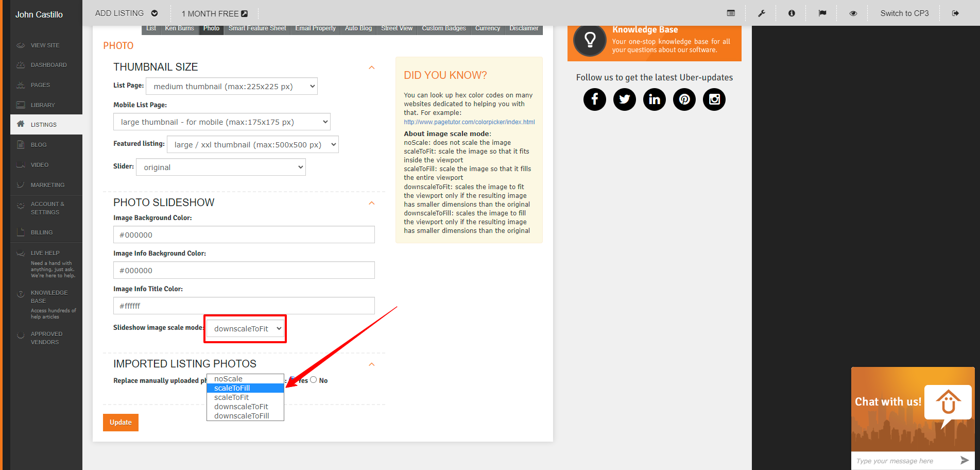
Task: Click the logout icon at top right
Action: pyautogui.click(x=955, y=13)
